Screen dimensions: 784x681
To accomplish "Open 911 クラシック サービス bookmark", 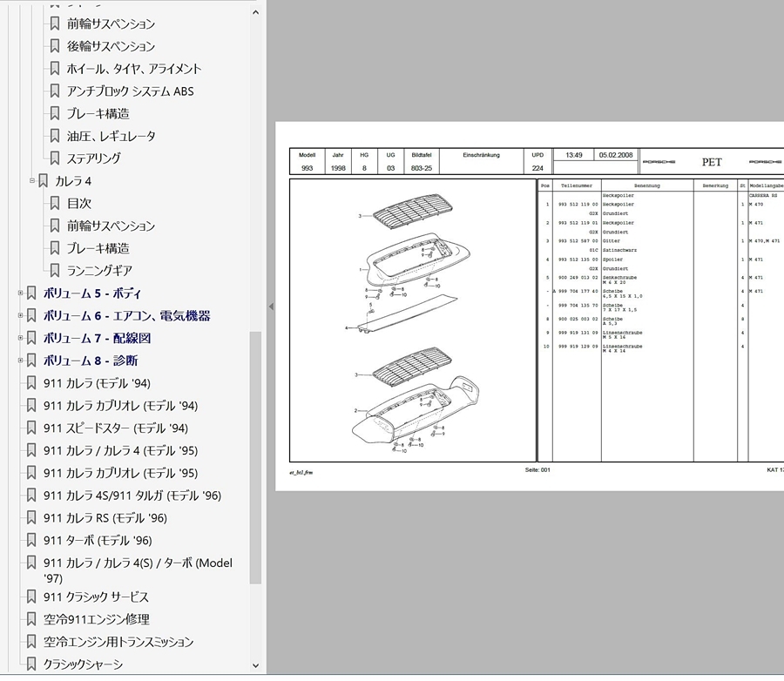I will [96, 597].
